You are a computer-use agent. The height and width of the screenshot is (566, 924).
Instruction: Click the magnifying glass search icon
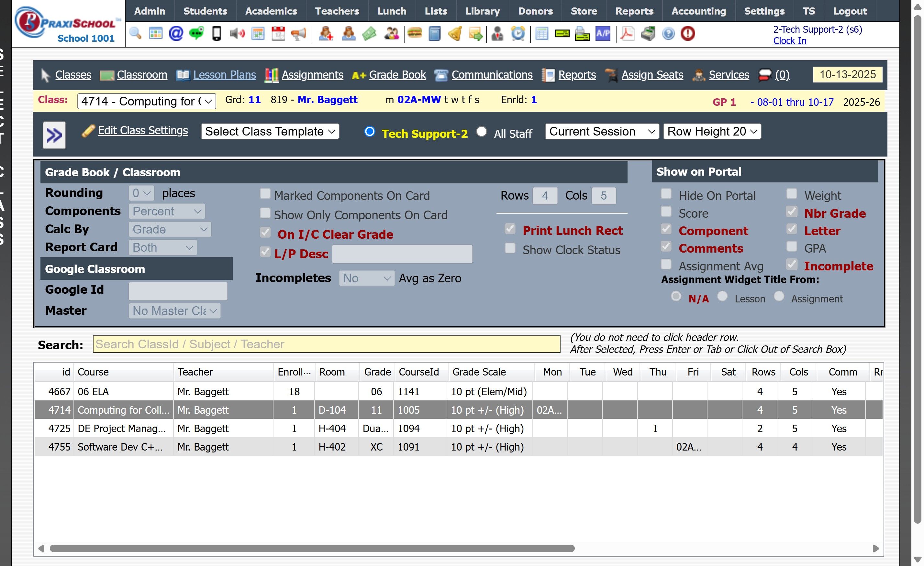pyautogui.click(x=135, y=34)
